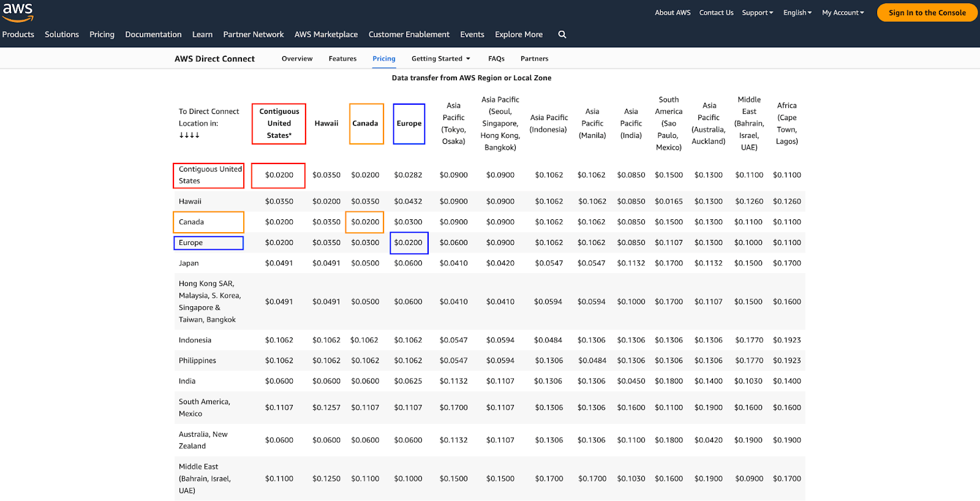Screen dimensions: 980x501
Task: Click the Middle East (Bahrain, Israel, UAE) header
Action: (749, 124)
